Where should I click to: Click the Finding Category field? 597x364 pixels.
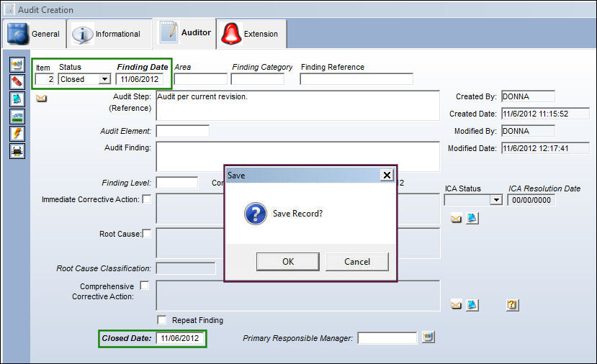coord(258,79)
